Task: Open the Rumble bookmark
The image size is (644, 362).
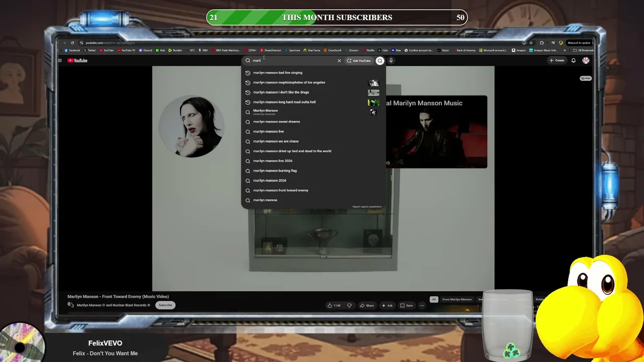Action: pos(176,50)
